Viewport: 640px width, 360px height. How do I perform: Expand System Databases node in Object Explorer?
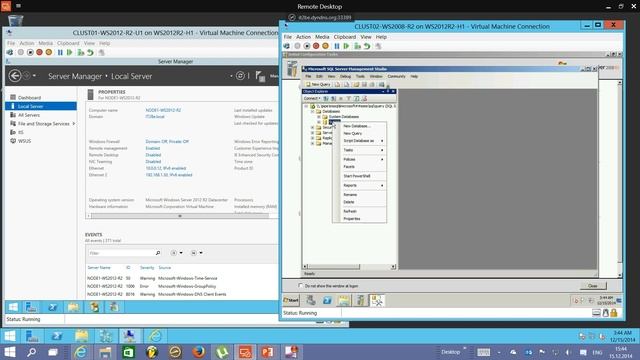pyautogui.click(x=319, y=117)
